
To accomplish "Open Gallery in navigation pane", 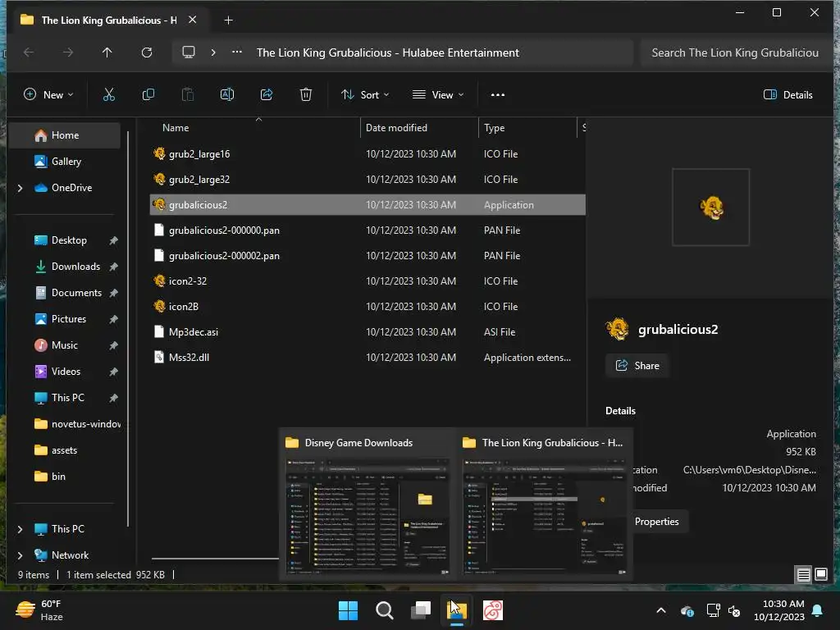I will (x=65, y=162).
